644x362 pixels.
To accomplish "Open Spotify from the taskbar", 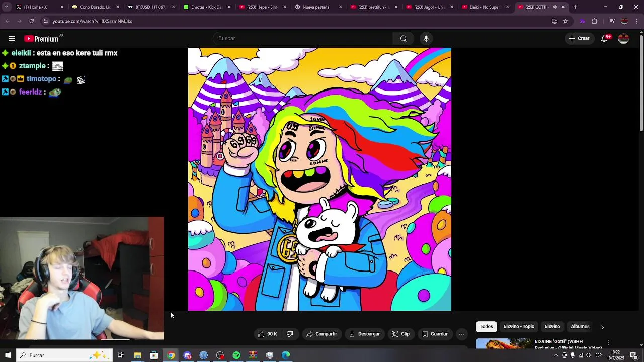I will click(x=236, y=355).
